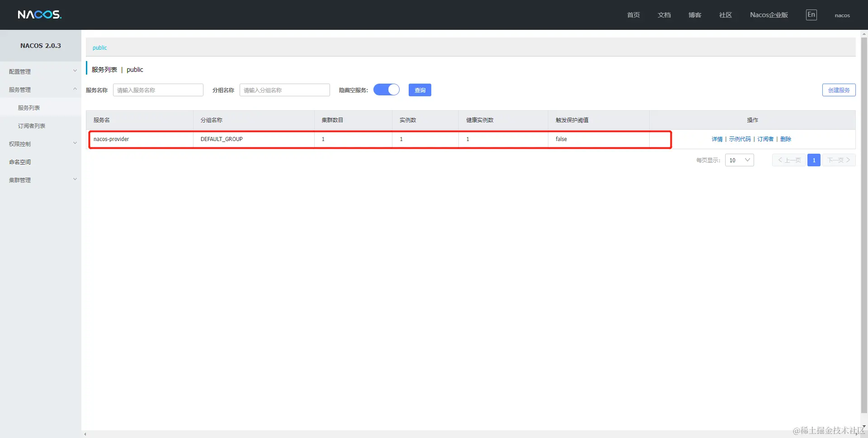This screenshot has width=868, height=438.
Task: Go to 首页 in top navigation
Action: [x=633, y=15]
